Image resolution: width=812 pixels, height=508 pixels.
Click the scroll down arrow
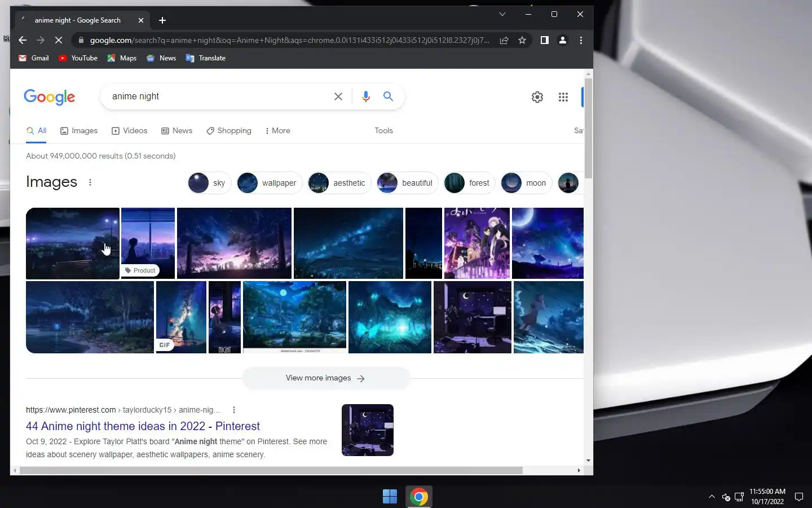click(588, 461)
